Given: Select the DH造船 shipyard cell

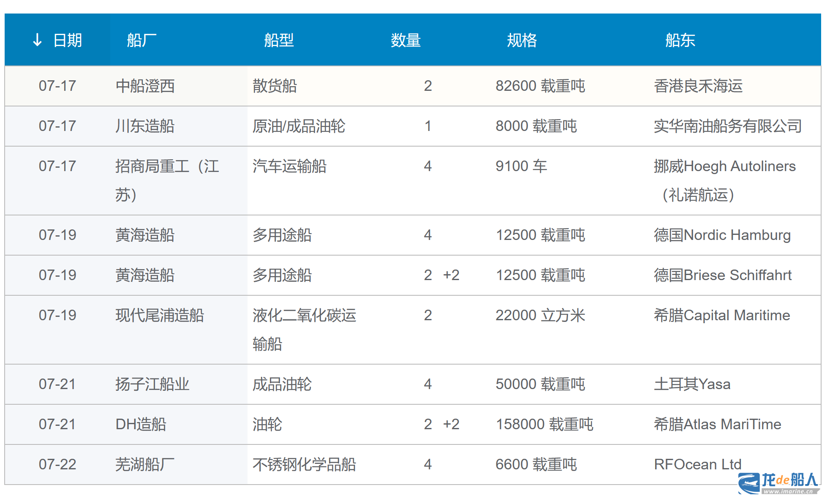Looking at the screenshot, I should tap(141, 424).
